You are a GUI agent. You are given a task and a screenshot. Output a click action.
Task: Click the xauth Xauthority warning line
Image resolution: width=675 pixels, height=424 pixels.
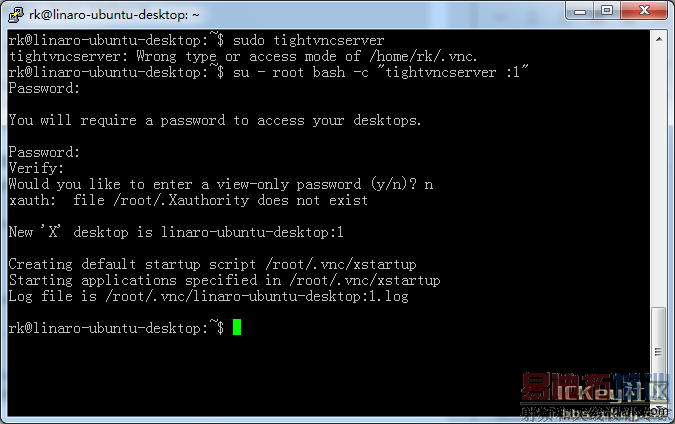pyautogui.click(x=188, y=200)
